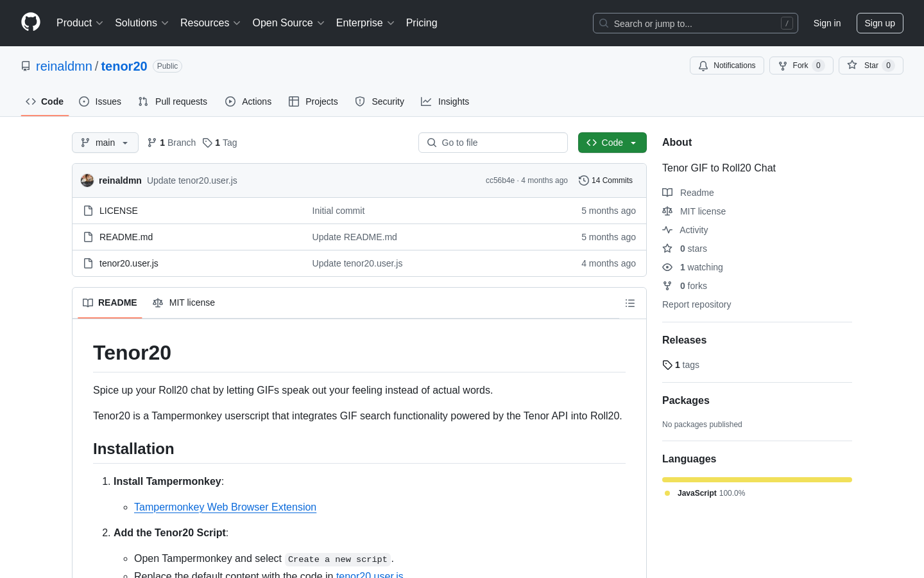Open the Tampermonkey Web Browser Extension link
The height and width of the screenshot is (578, 924).
coord(225,507)
